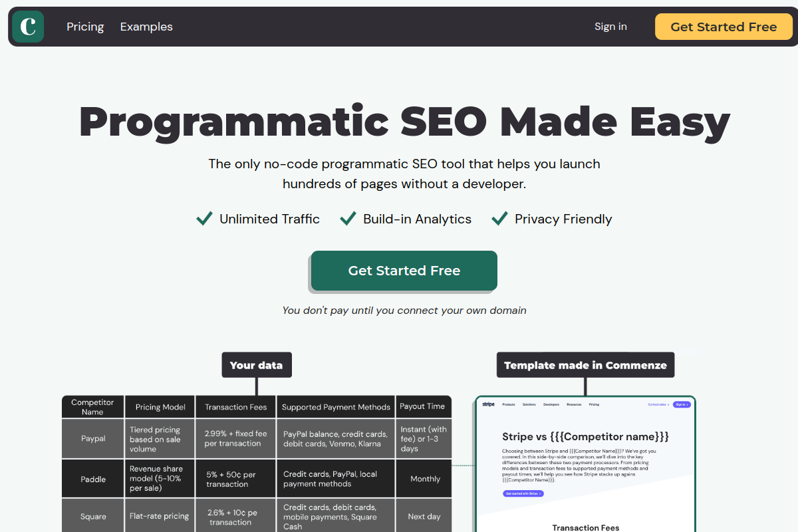Click the checkmark beside Privacy Friendly
The width and height of the screenshot is (798, 532).
(x=499, y=219)
